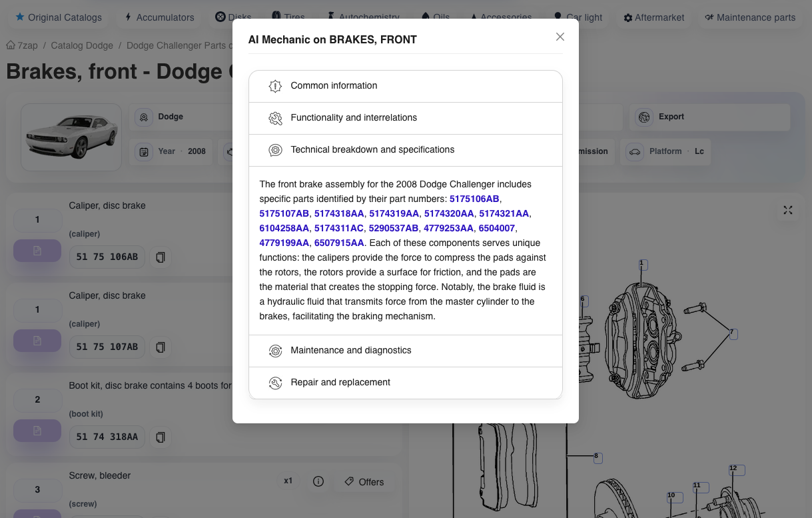Open the Oils droplet icon
The image size is (812, 518).
[426, 17]
